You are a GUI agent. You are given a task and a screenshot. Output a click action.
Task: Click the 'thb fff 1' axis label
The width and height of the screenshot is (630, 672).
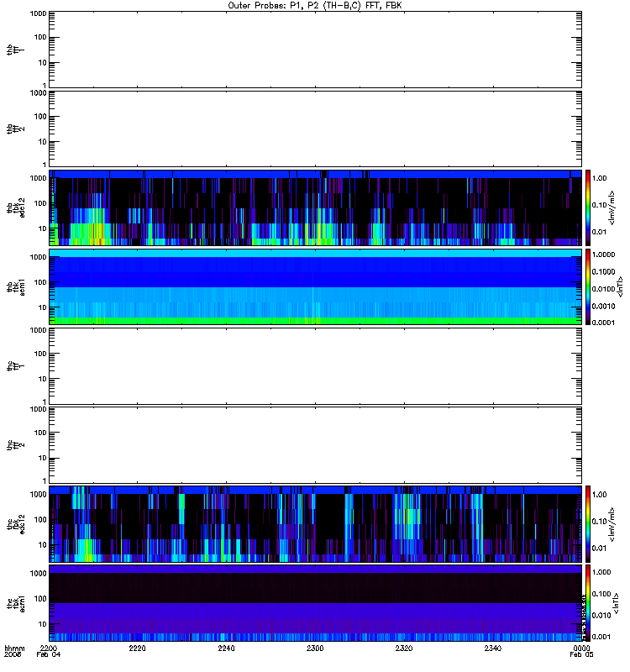15,50
